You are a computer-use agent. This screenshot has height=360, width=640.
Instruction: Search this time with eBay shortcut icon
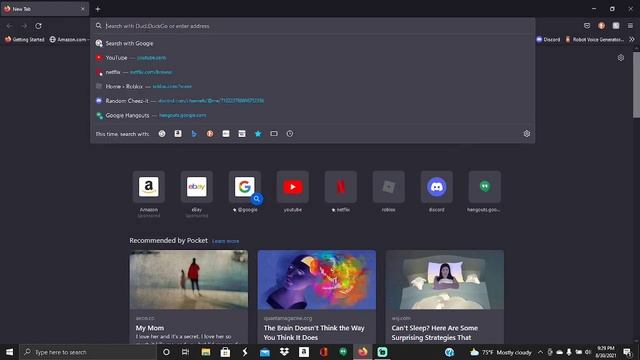226,133
